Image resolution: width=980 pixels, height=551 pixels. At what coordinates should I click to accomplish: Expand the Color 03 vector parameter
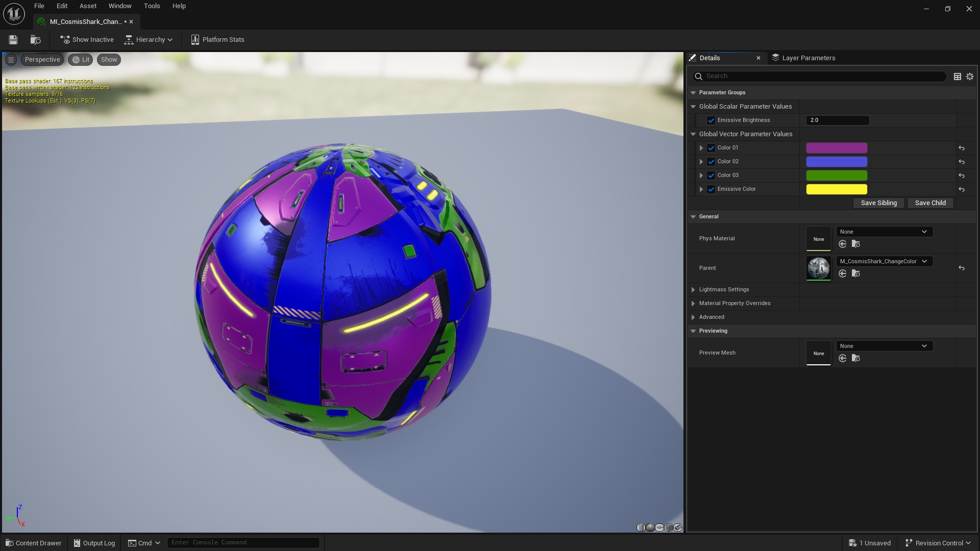701,176
